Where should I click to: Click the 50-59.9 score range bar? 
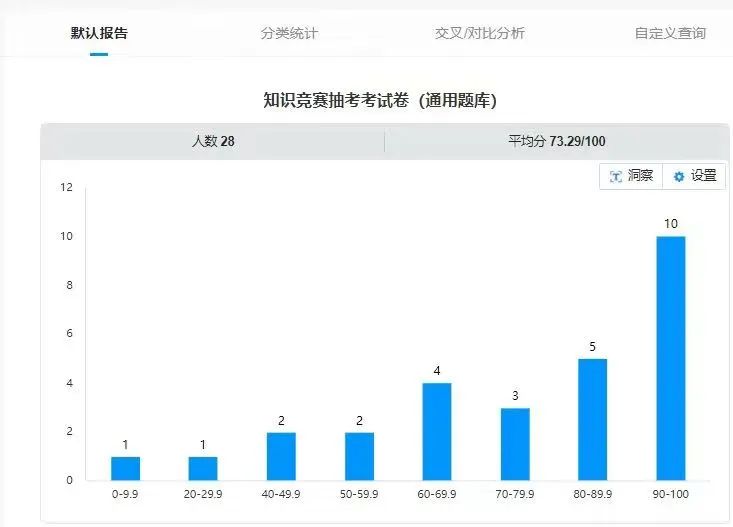click(359, 456)
